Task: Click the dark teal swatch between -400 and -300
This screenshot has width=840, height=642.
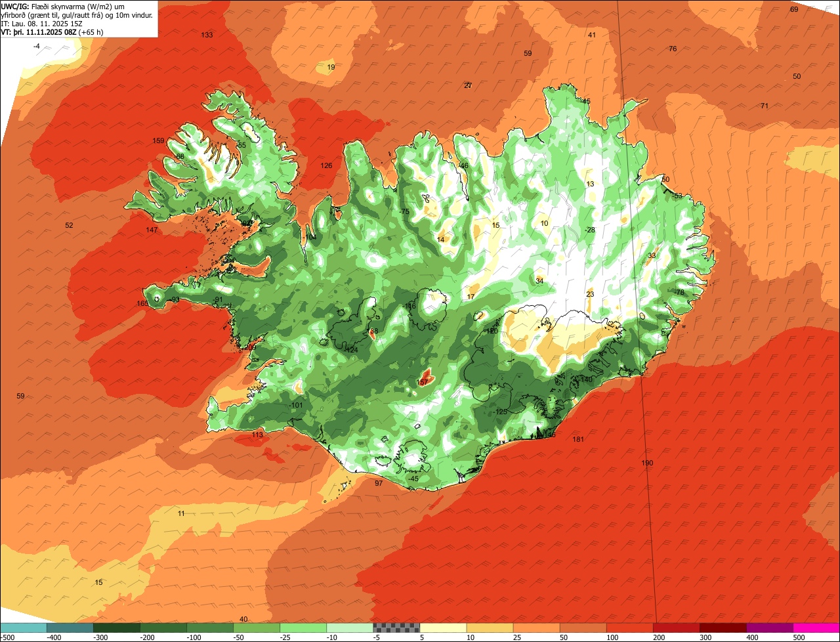Action: (70, 628)
